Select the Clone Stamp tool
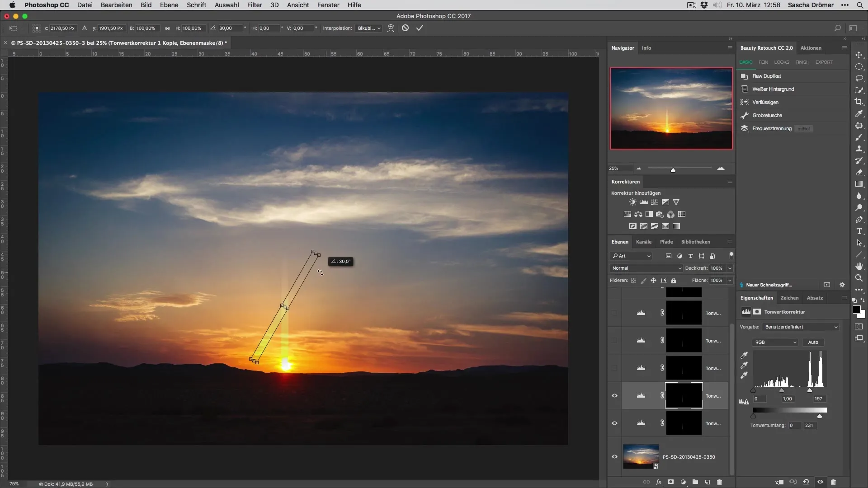The width and height of the screenshot is (868, 488). coord(859,149)
